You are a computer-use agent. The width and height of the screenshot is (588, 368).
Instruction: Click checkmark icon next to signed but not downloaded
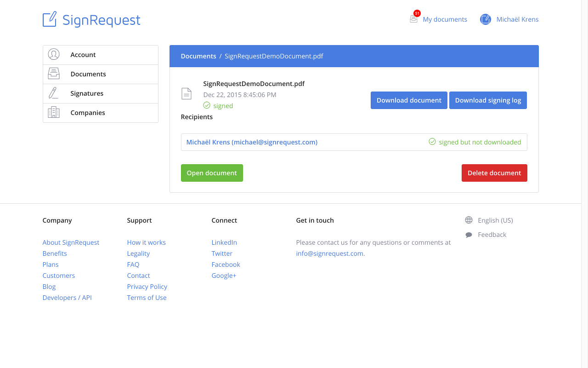coord(432,142)
